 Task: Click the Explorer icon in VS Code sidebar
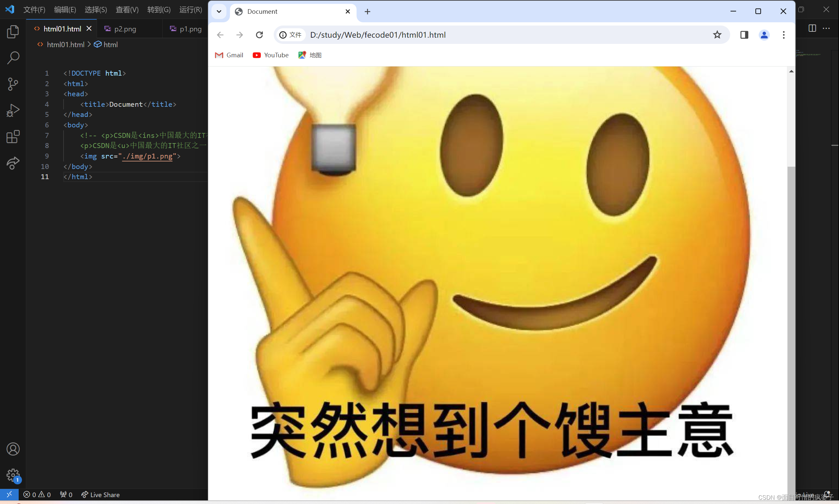(13, 31)
